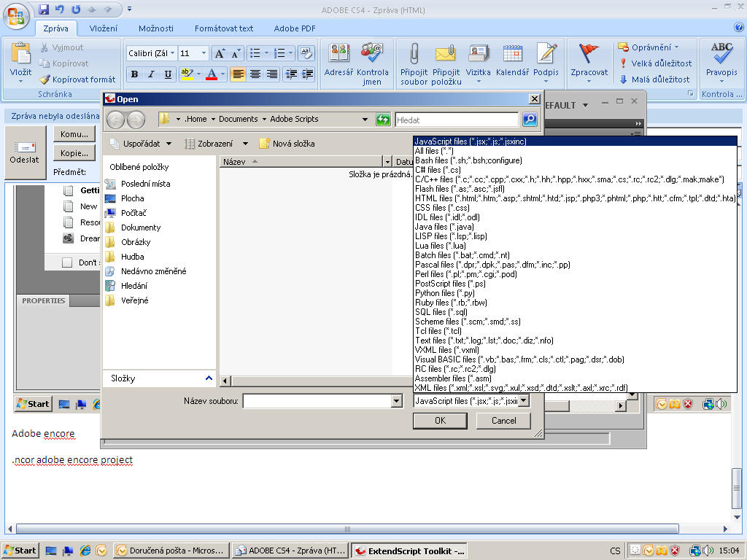This screenshot has width=747, height=560.
Task: Cancel the Open dialog
Action: tap(503, 421)
